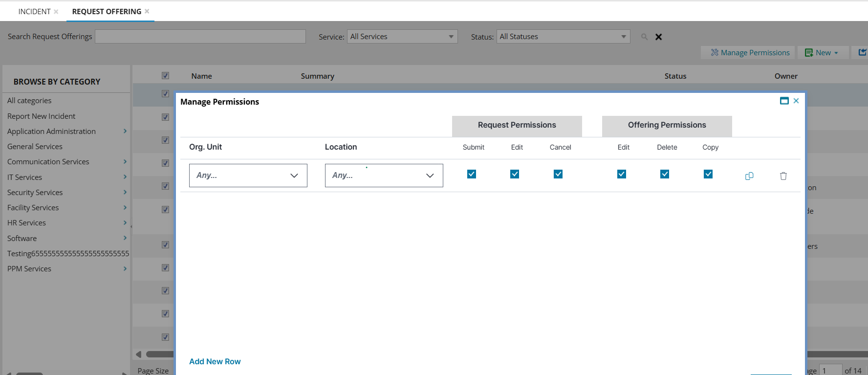Maximize the Manage Permissions dialog
The height and width of the screenshot is (375, 868).
coord(784,101)
